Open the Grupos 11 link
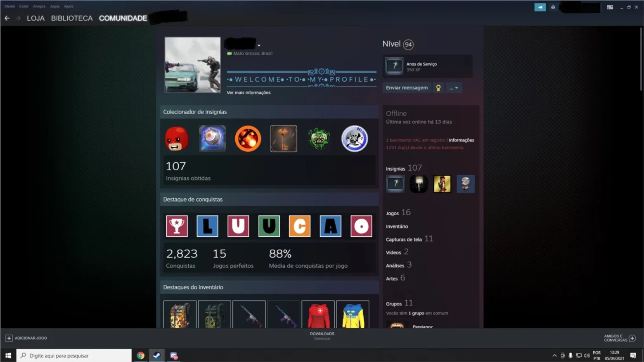 click(399, 303)
